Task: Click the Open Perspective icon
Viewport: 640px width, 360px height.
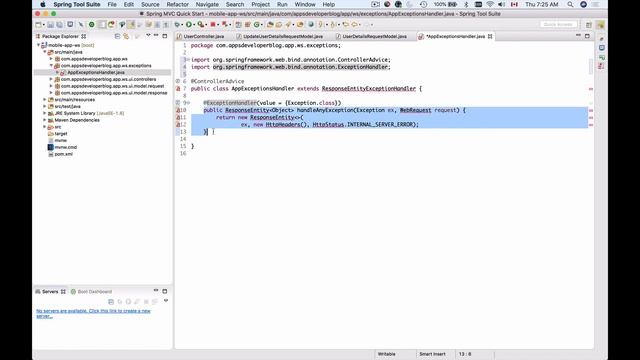Action: coord(589,25)
